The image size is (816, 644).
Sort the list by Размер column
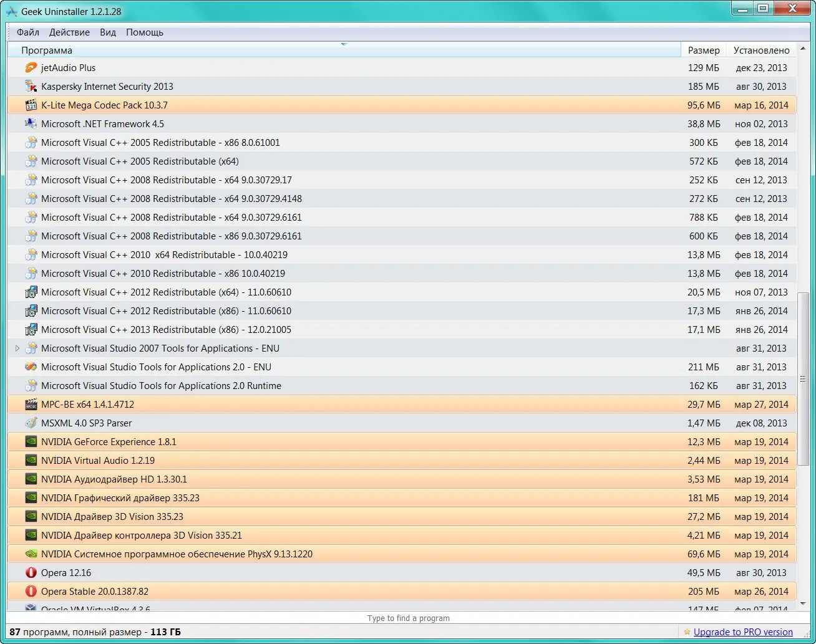(704, 50)
